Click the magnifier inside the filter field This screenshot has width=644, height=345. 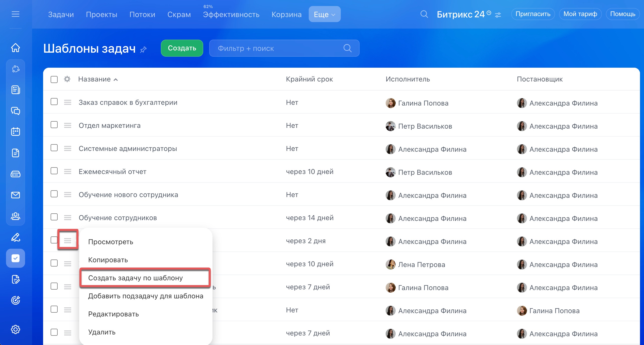[x=348, y=48]
